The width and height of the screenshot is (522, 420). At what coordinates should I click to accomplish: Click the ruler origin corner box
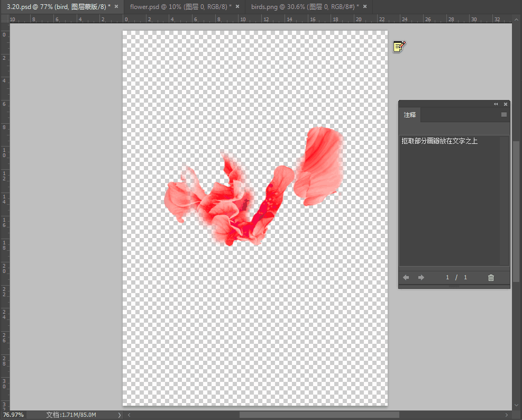pos(5,19)
